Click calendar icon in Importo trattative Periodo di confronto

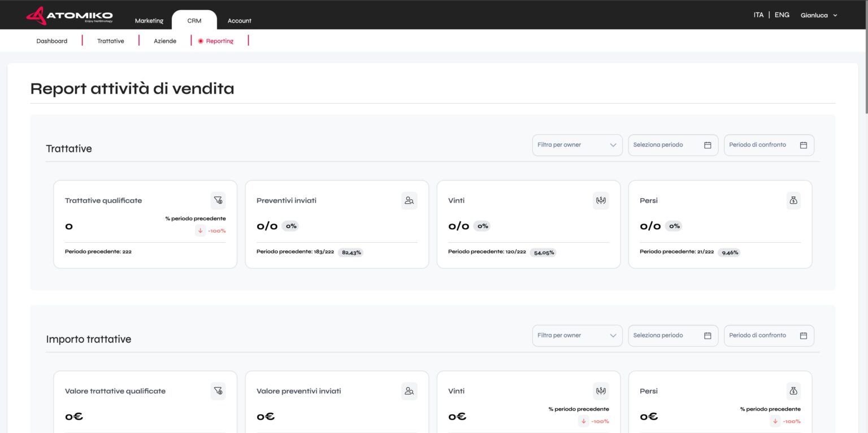click(804, 335)
